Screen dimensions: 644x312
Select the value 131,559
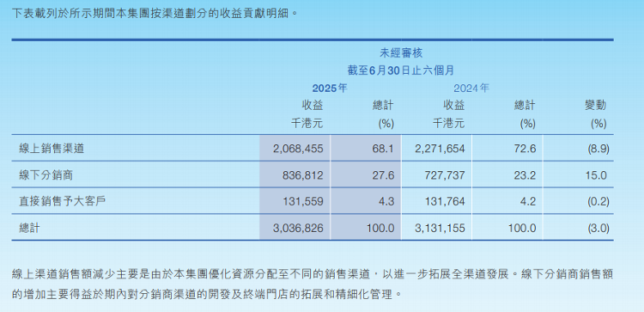303,202
